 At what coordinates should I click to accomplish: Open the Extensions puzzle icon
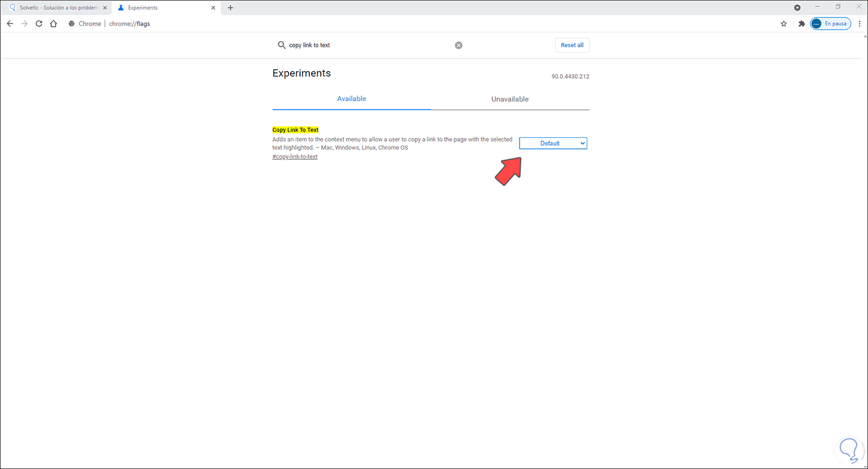click(801, 24)
